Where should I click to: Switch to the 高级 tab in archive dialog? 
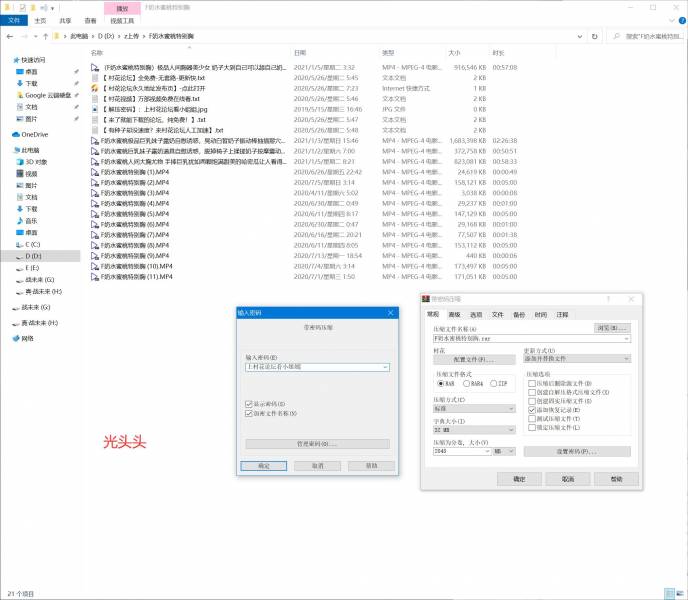pyautogui.click(x=453, y=314)
